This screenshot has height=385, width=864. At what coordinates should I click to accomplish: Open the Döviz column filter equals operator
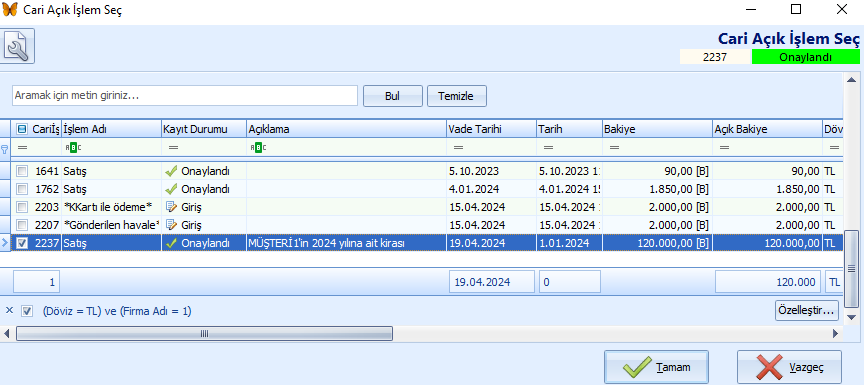pyautogui.click(x=834, y=148)
